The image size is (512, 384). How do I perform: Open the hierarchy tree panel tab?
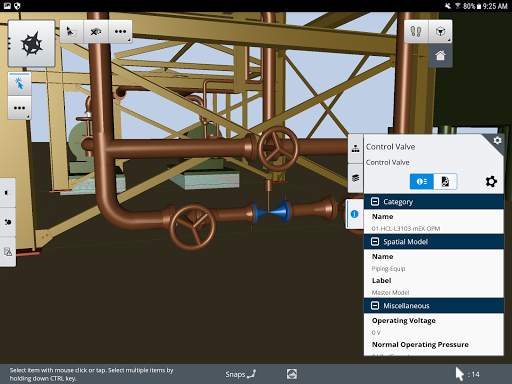click(355, 149)
